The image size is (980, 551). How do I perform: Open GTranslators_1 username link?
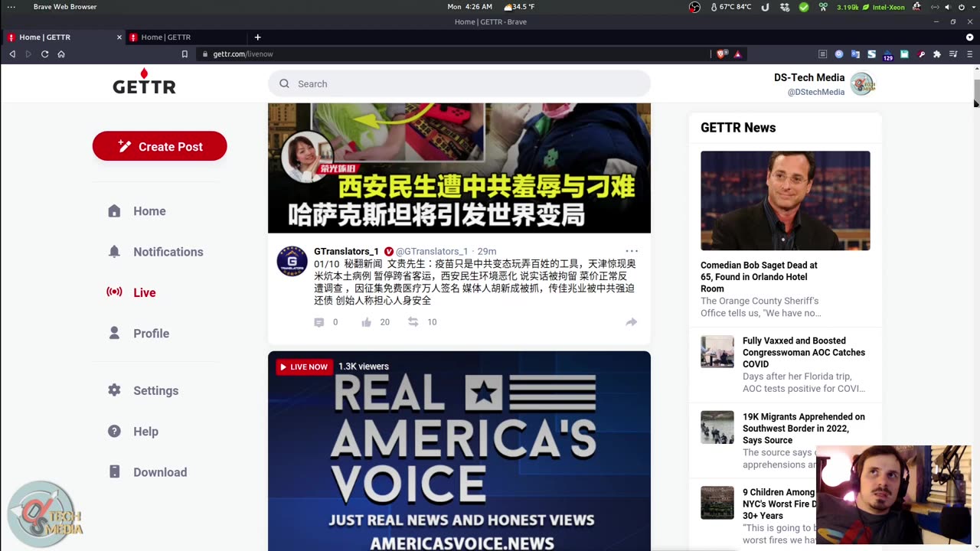click(x=346, y=251)
